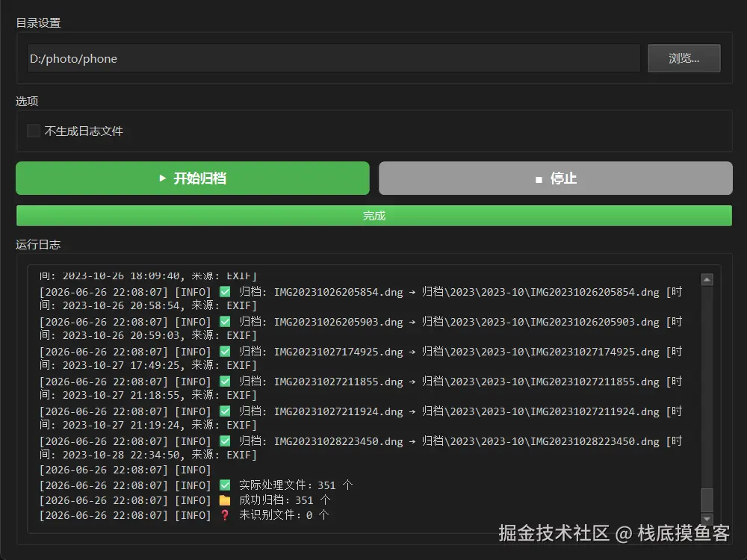The height and width of the screenshot is (560, 747).
Task: Click the timestamp 2023-10-28 22:34:50 in log
Action: click(x=121, y=455)
